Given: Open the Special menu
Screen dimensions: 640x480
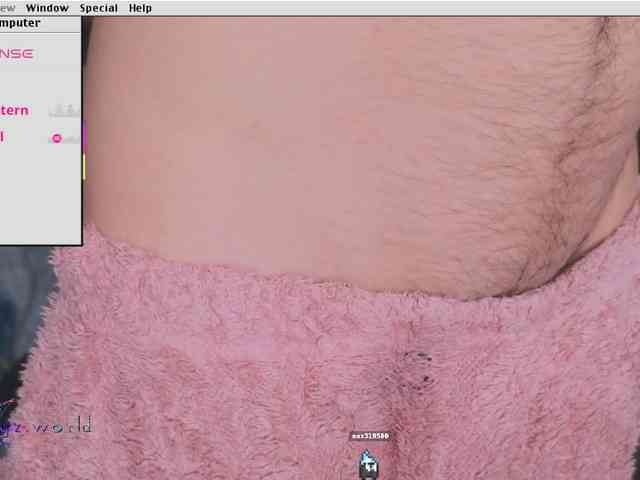Looking at the screenshot, I should [98, 8].
